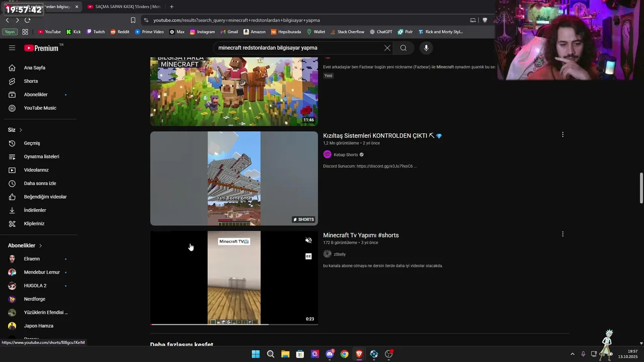Image resolution: width=644 pixels, height=362 pixels.
Task: Open the Kızıltaş Sistemleri KONTROLDEN ÇIKTI title
Action: pyautogui.click(x=382, y=136)
